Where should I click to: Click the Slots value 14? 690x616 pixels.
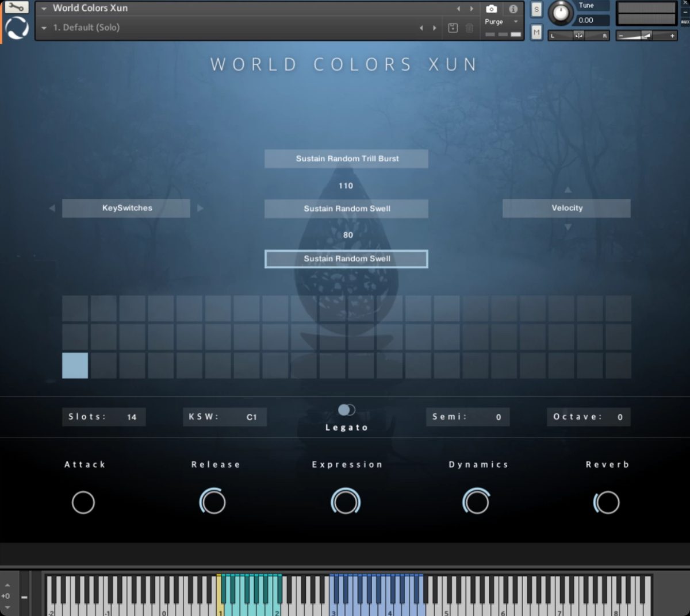click(x=132, y=417)
